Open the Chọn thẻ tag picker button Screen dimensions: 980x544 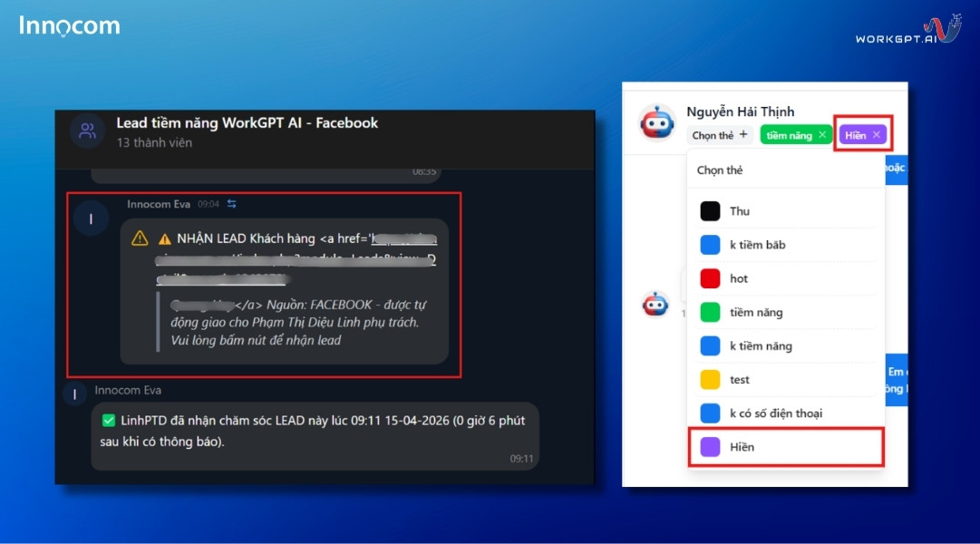720,135
